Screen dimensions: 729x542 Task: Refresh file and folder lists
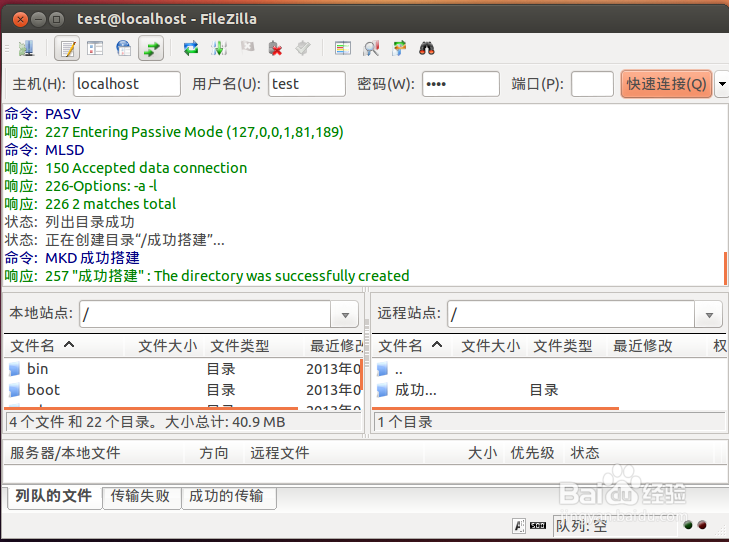pyautogui.click(x=191, y=48)
